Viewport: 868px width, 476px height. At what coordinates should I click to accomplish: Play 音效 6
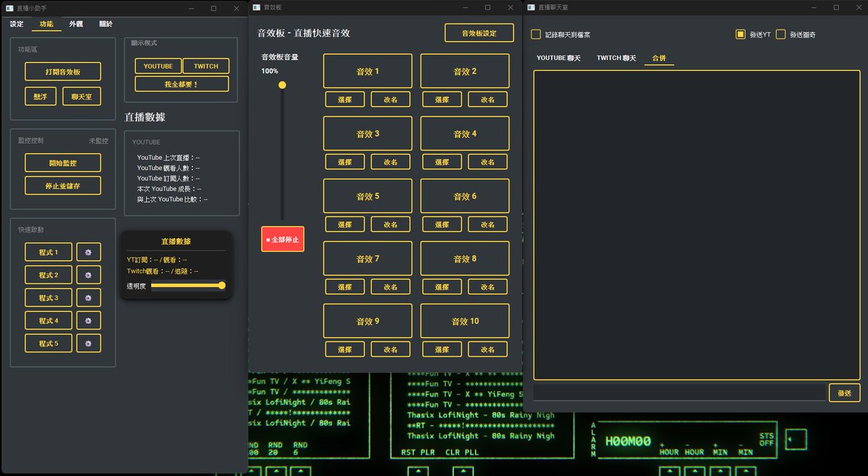tap(464, 196)
